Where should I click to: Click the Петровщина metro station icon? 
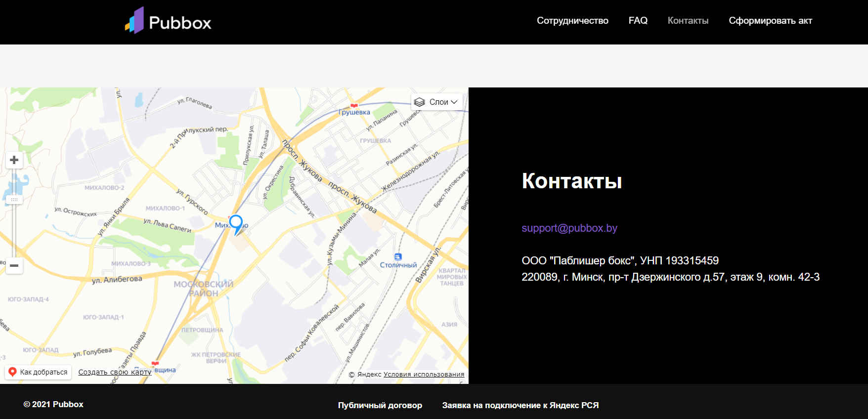coord(155,363)
